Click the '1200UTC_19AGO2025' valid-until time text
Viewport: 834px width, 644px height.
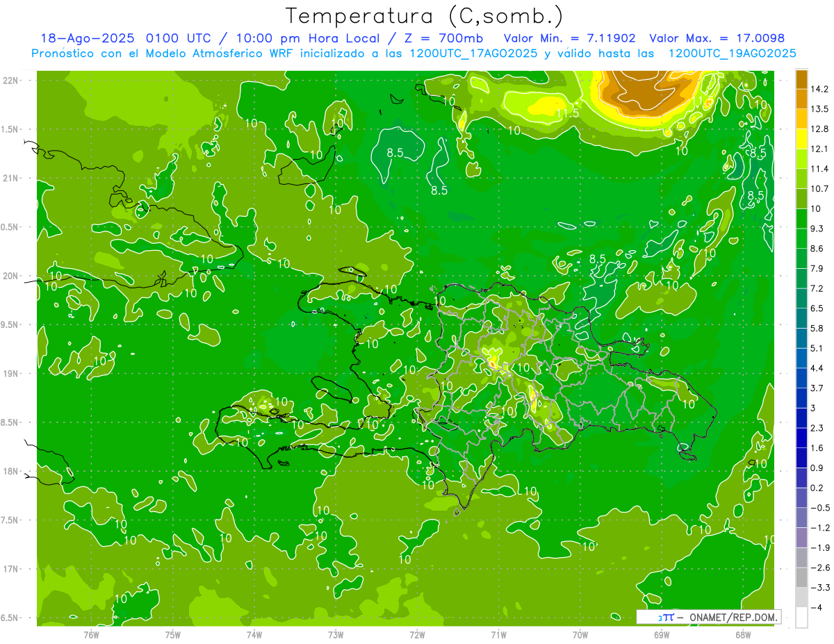(732, 53)
